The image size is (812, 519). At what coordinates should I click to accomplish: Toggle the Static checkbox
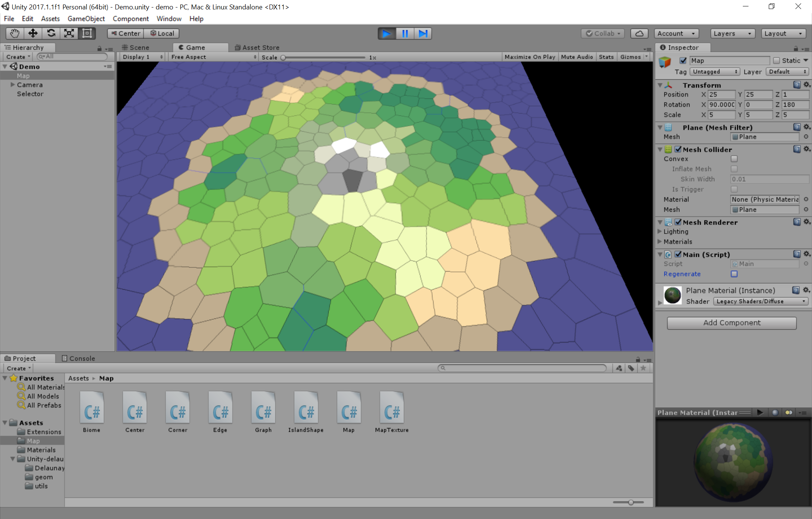point(777,61)
